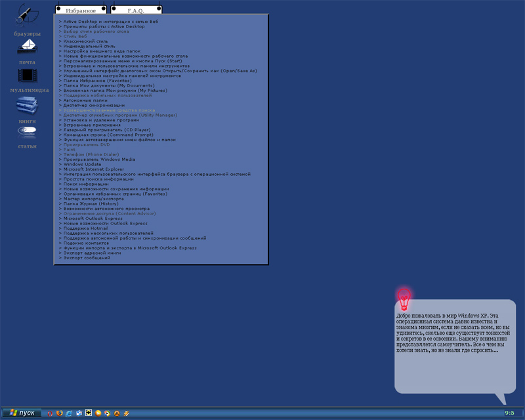Image resolution: width=525 pixels, height=420 pixels.
Task: Select the Диспетчер синхронизации topic
Action: pos(94,105)
